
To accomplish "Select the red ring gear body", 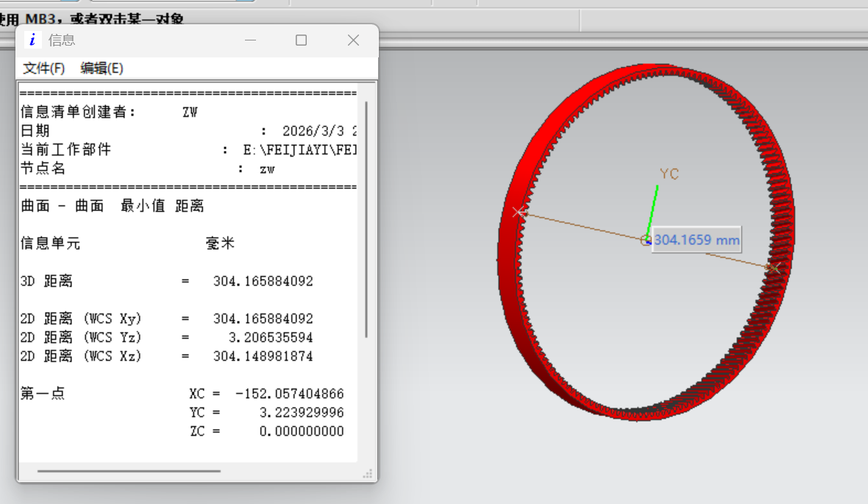I will click(x=515, y=294).
